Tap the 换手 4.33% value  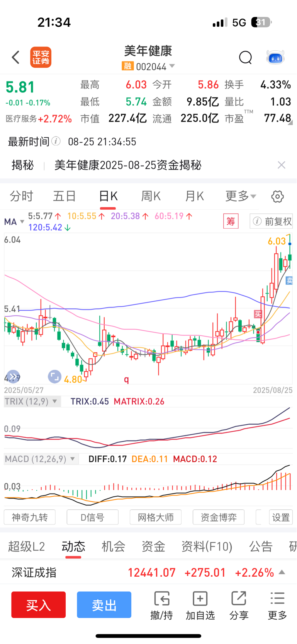click(x=275, y=85)
